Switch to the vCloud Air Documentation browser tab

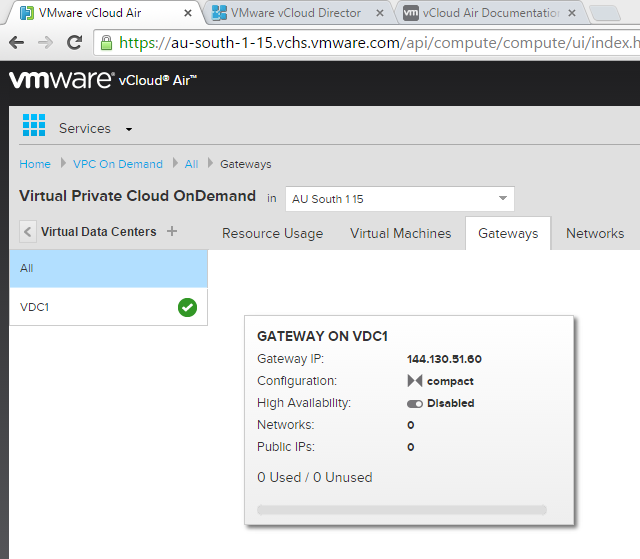(491, 13)
